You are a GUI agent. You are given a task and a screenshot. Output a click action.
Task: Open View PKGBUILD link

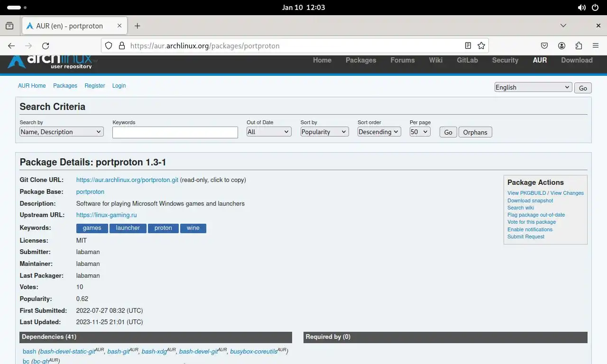coord(526,193)
